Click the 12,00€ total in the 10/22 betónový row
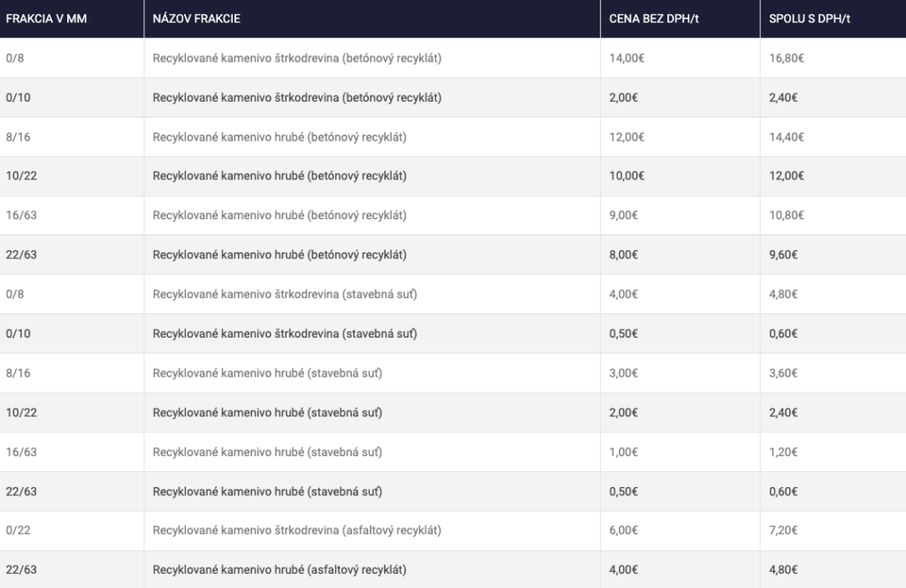This screenshot has width=906, height=588. (x=833, y=176)
